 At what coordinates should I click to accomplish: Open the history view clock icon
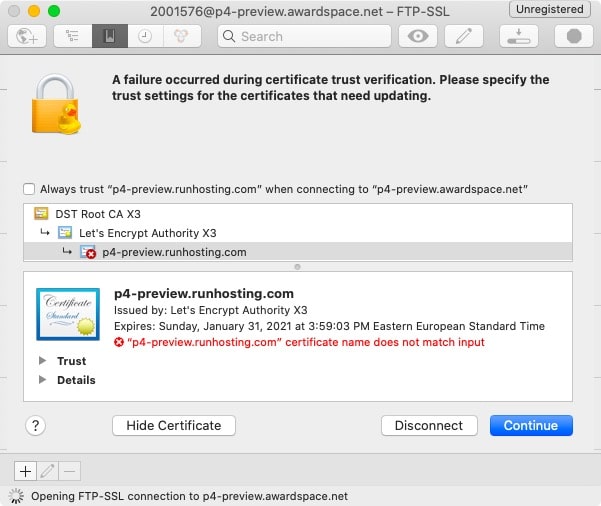pyautogui.click(x=145, y=36)
